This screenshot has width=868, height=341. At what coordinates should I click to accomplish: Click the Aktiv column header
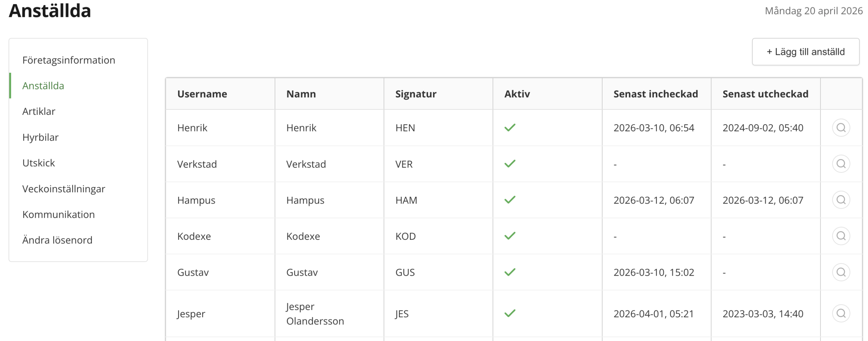[517, 94]
